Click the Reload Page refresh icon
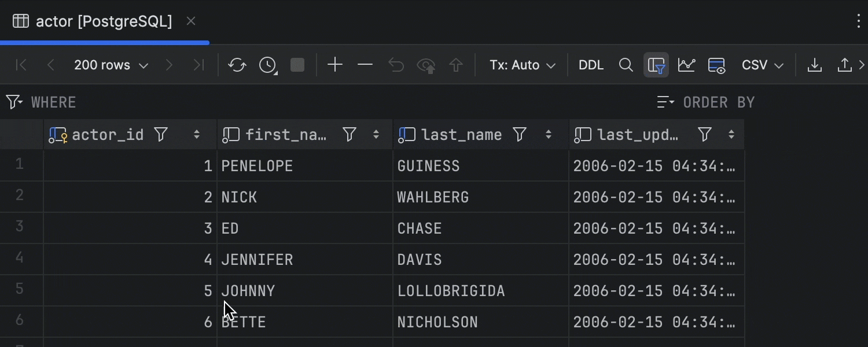 [x=237, y=65]
